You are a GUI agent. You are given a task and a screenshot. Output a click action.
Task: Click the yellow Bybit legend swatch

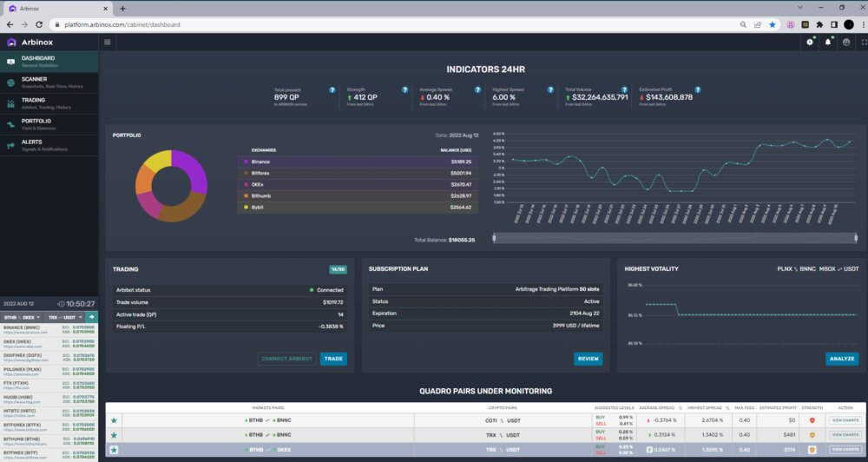click(246, 208)
